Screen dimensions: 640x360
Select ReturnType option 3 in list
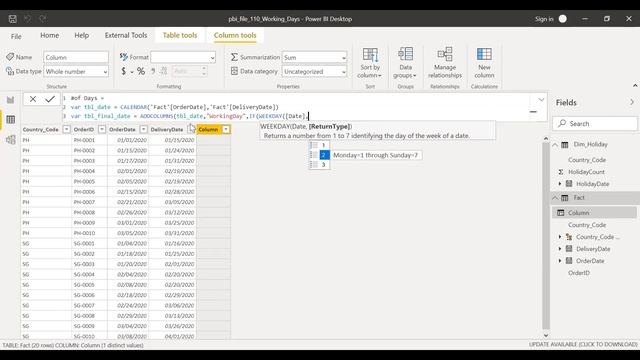[319, 164]
